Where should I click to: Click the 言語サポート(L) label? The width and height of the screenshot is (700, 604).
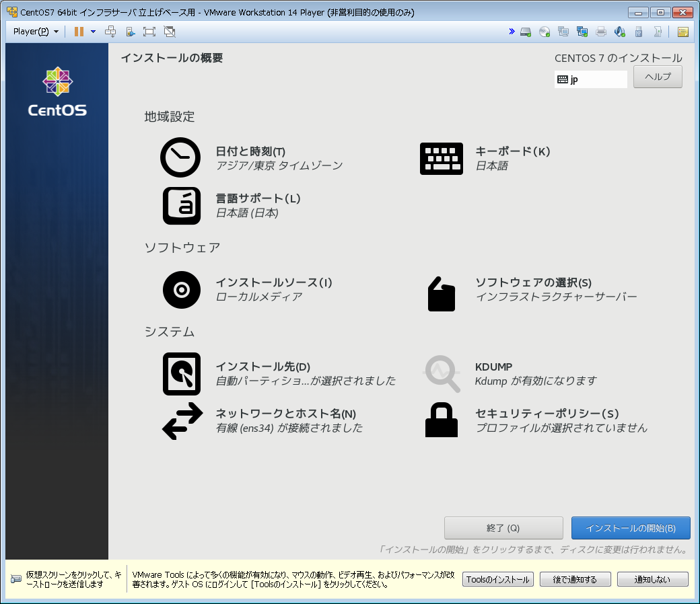coord(258,198)
